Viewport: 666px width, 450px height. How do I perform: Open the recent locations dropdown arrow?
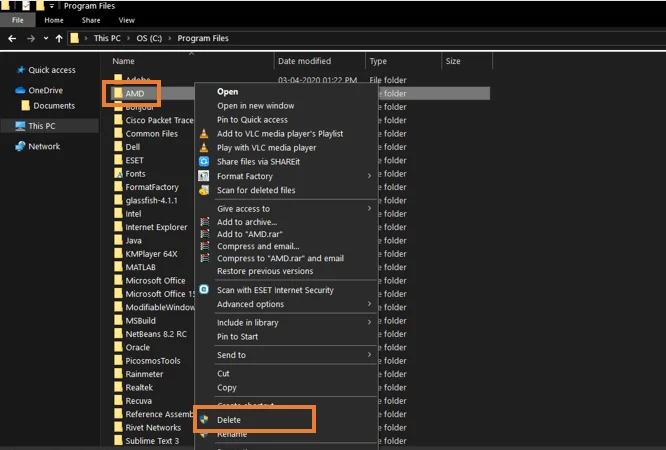coord(45,39)
